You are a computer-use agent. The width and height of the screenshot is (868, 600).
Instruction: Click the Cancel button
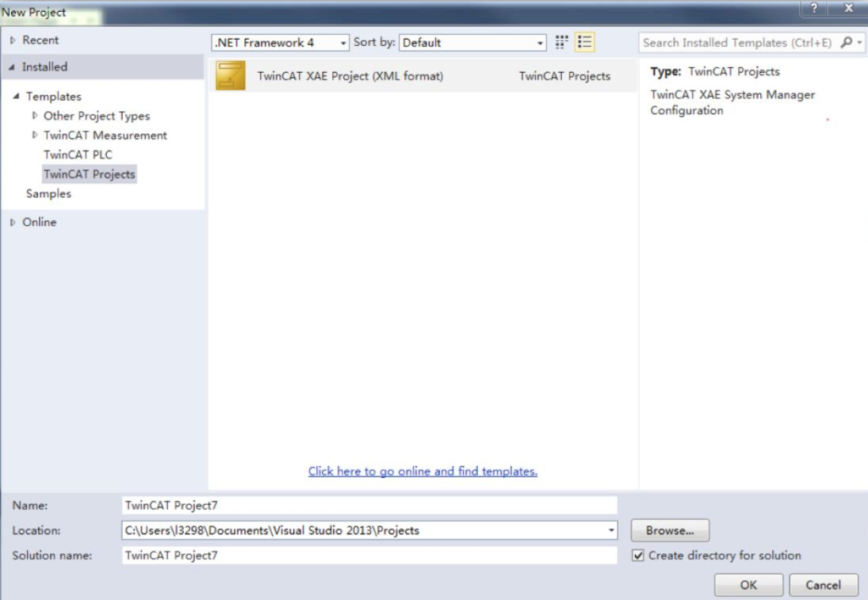click(x=823, y=585)
